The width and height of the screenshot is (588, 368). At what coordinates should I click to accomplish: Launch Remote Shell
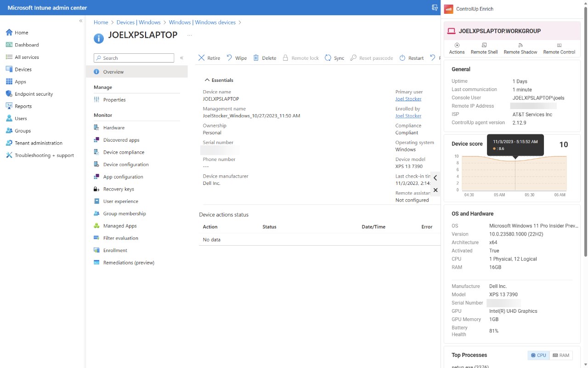click(x=484, y=48)
